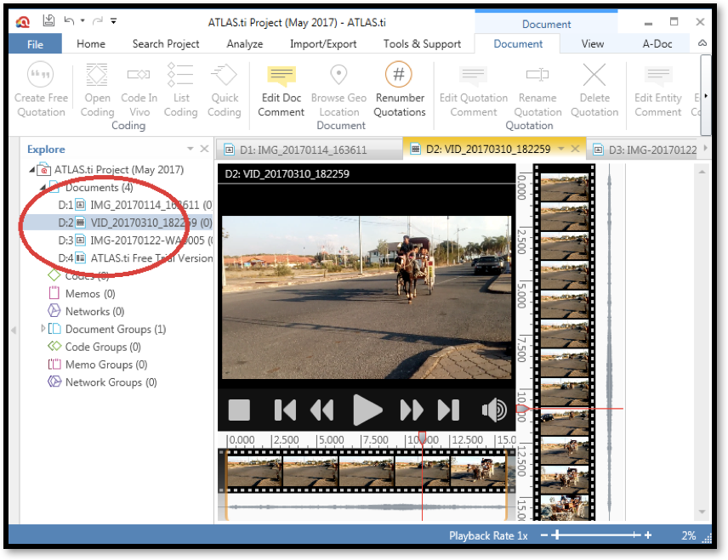Click Edit Doc Comment
The width and height of the screenshot is (728, 560).
(x=281, y=89)
